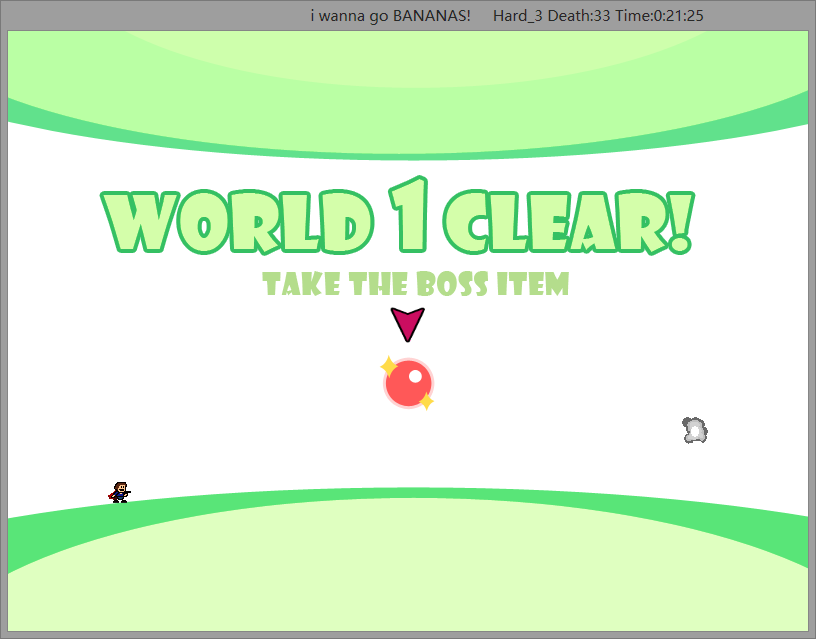This screenshot has width=816, height=639.
Task: Click the red boss item orb
Action: (x=408, y=384)
